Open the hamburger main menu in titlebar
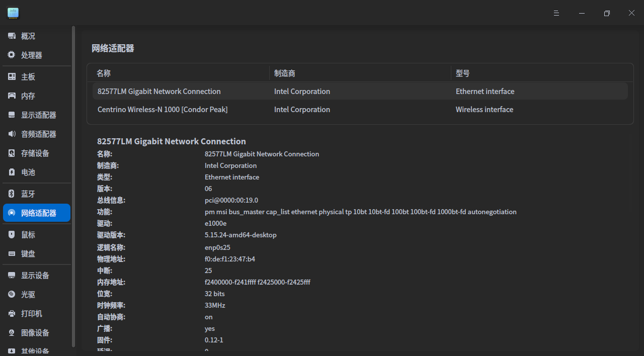 (556, 13)
